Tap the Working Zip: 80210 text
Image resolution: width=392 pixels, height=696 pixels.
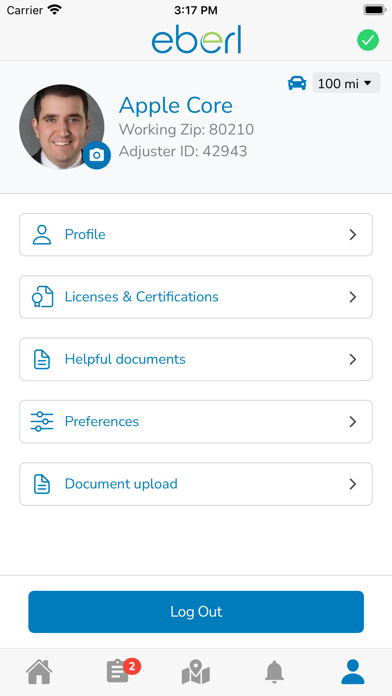pos(186,130)
